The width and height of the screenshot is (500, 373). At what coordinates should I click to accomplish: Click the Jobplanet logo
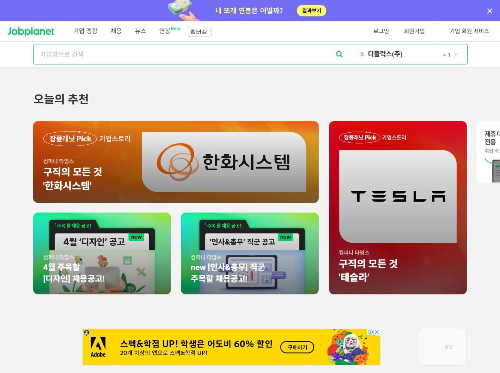31,31
